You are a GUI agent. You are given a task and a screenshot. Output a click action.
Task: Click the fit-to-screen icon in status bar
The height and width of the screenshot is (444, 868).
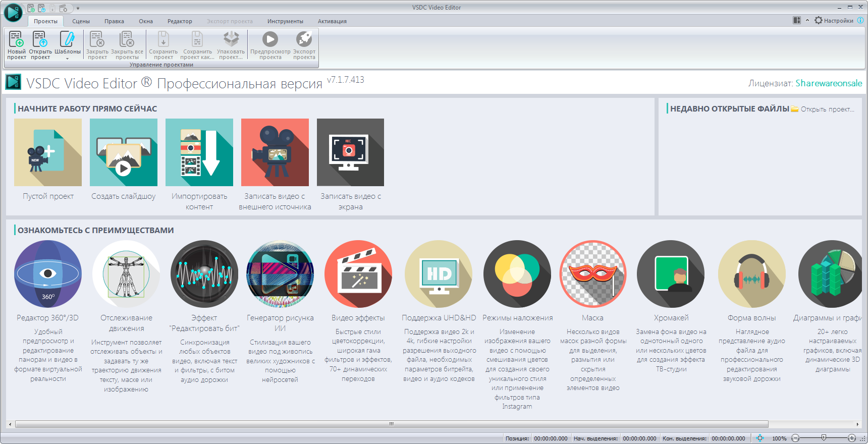coord(760,438)
